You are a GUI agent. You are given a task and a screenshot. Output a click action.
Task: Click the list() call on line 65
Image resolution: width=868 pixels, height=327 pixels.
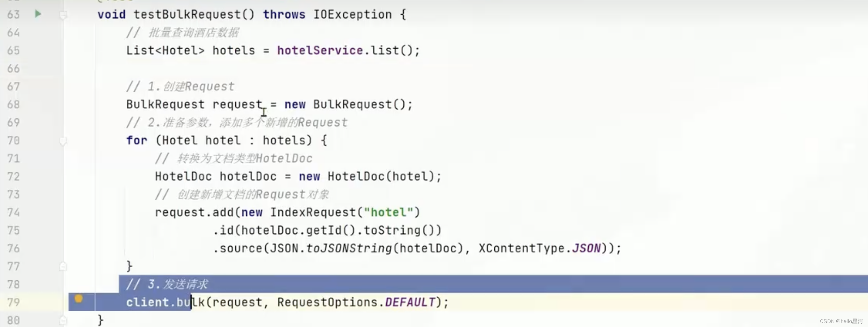tap(392, 51)
